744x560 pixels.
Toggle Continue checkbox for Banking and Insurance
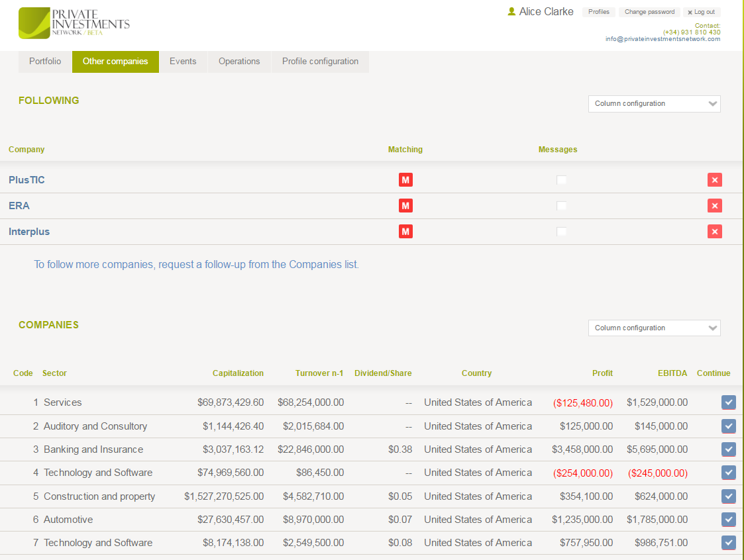[729, 449]
